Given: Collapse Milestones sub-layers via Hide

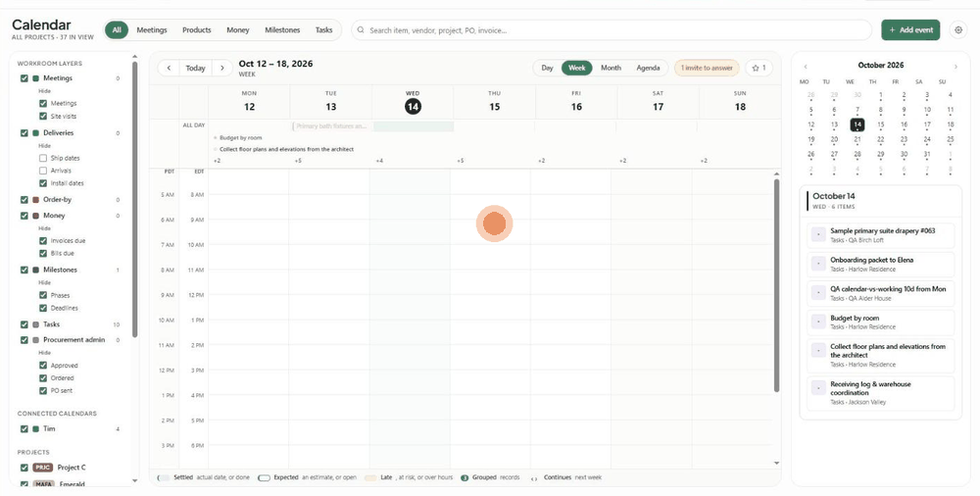Looking at the screenshot, I should point(44,282).
